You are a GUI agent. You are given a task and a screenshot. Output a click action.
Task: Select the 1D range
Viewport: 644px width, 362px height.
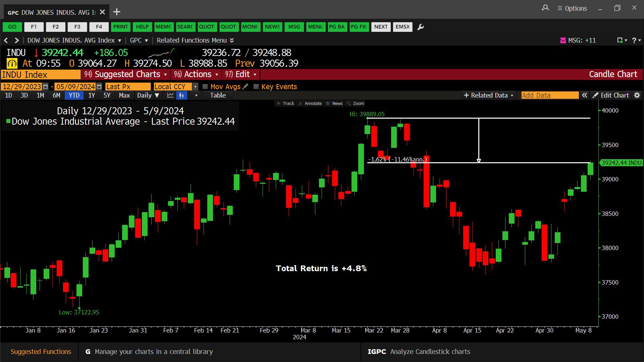tap(8, 96)
